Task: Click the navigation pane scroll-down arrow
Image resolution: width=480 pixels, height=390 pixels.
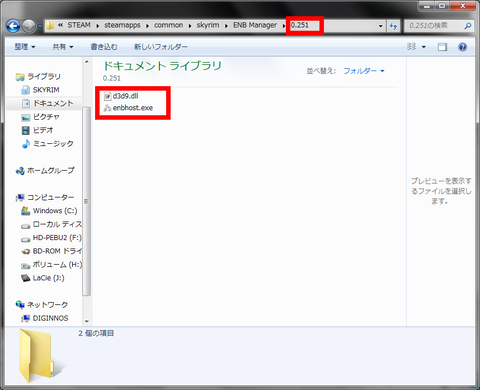Action: 87,321
